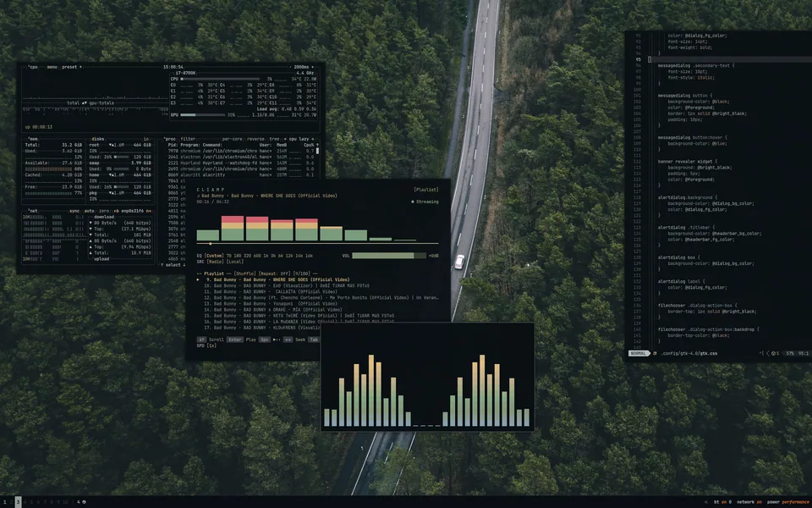Image resolution: width=812 pixels, height=508 pixels.
Task: Click the bt on bluetooth status
Action: [x=722, y=502]
